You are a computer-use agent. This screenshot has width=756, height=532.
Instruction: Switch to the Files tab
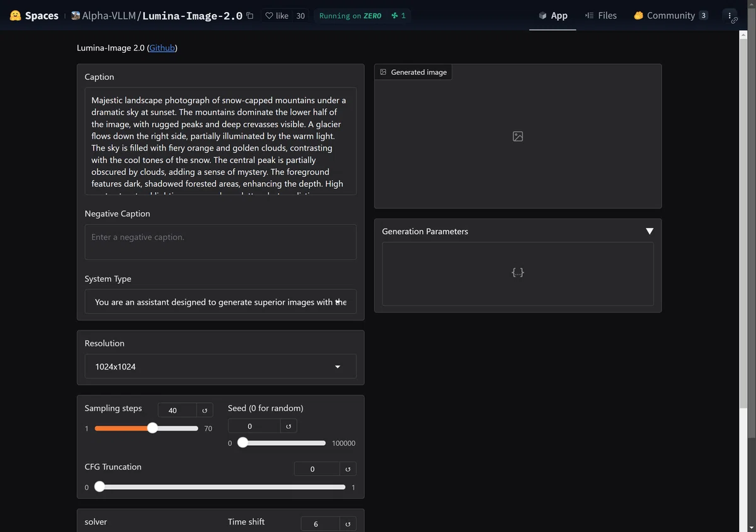601,16
